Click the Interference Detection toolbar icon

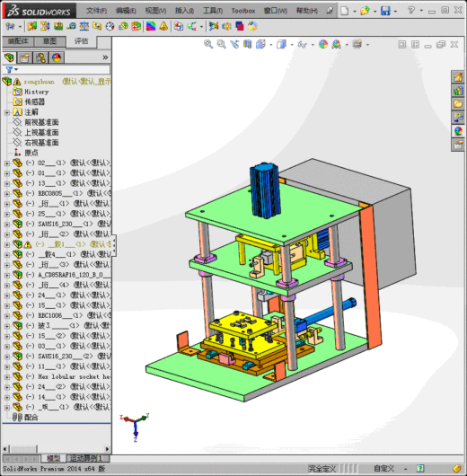tap(32, 26)
